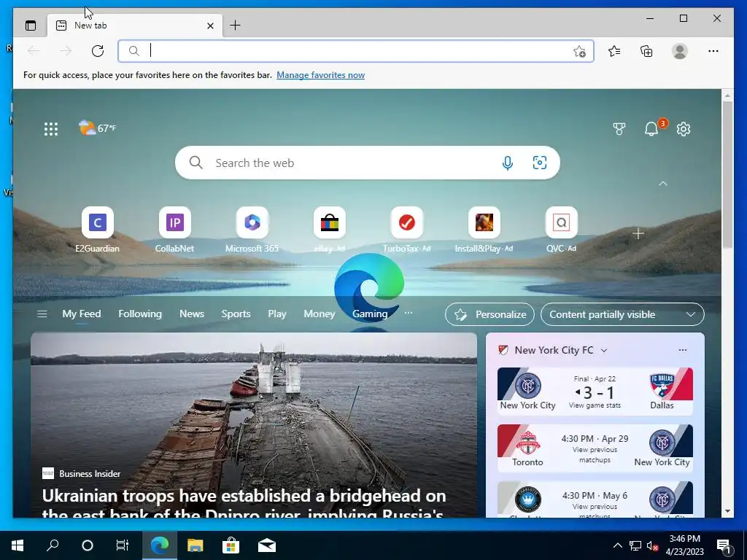Switch to the Gaming tab
747x560 pixels.
click(370, 314)
